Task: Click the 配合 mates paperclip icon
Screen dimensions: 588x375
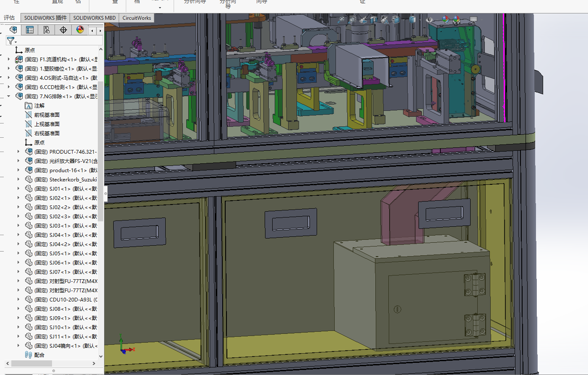Action: click(x=29, y=355)
